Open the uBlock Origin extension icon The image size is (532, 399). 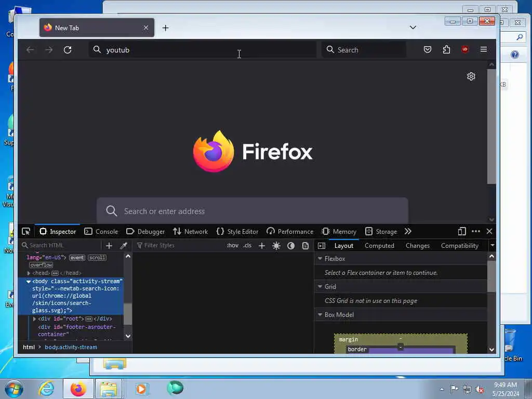point(465,49)
